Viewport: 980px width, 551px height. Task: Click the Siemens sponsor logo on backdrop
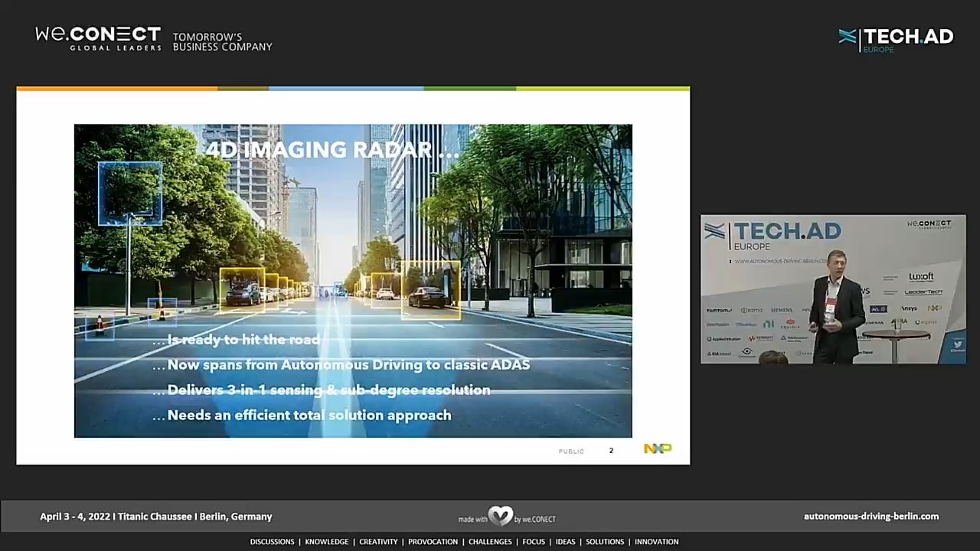click(x=781, y=310)
